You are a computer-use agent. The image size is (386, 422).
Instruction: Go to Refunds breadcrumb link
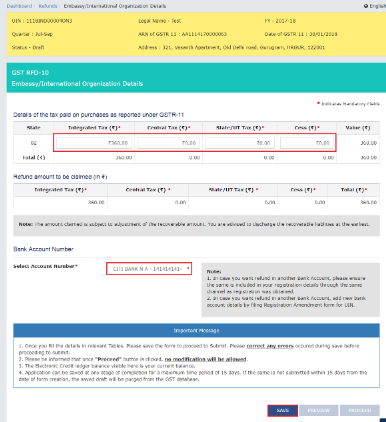48,6
